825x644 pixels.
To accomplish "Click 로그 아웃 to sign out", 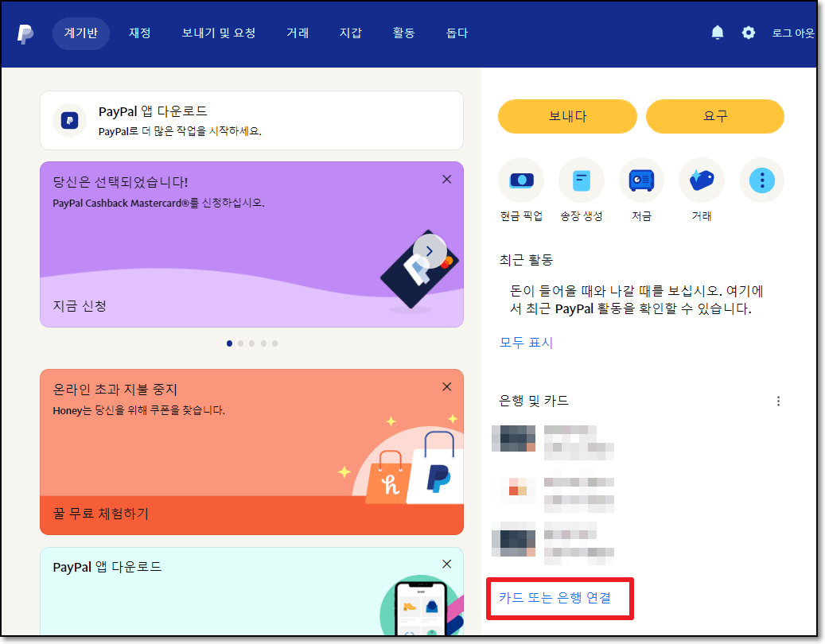I will 793,33.
